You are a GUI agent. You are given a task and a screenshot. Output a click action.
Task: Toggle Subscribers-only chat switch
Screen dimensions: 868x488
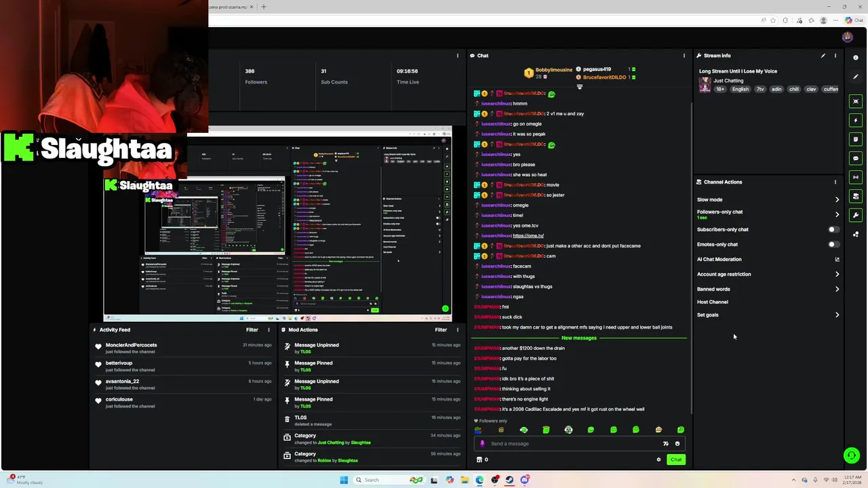click(x=833, y=229)
